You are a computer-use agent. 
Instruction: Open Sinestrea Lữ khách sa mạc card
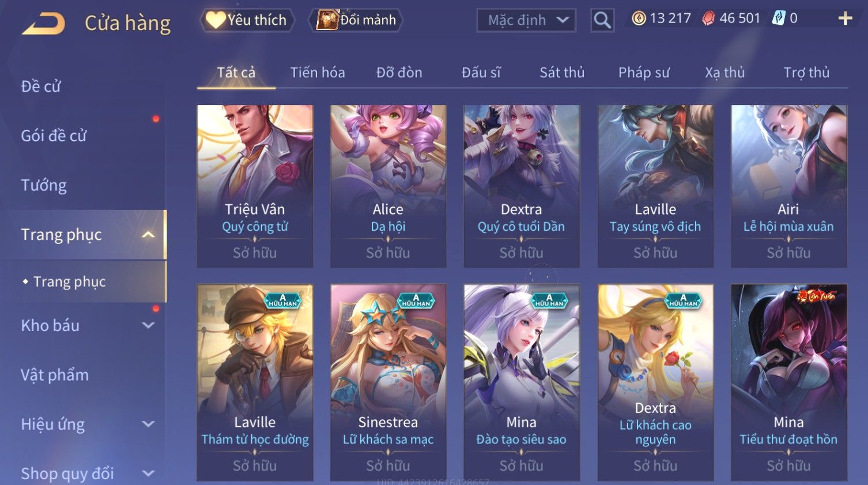click(388, 382)
